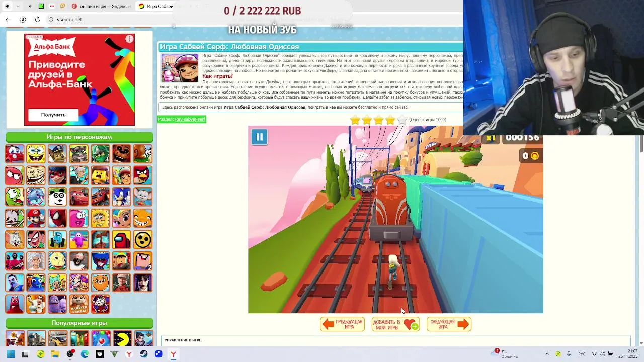This screenshot has width=644, height=362.
Task: Rate the game three stars
Action: (378, 120)
